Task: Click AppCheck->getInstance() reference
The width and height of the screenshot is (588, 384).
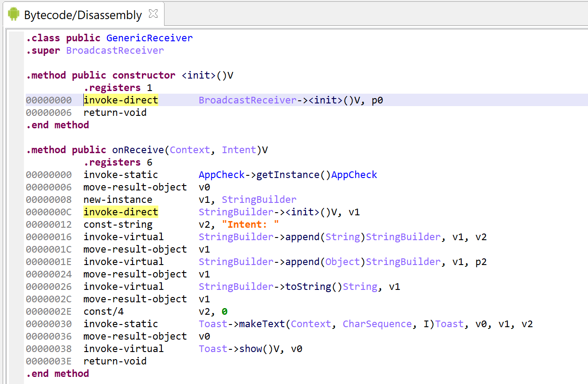Action: [x=265, y=175]
